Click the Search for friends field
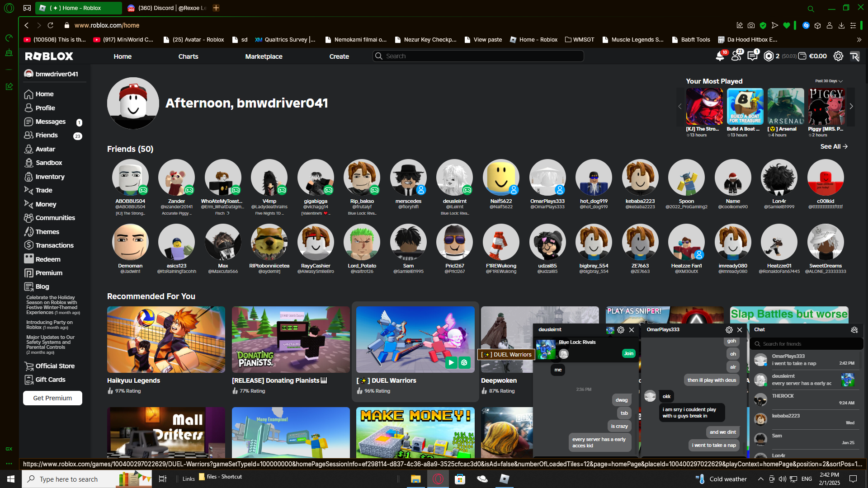Image resolution: width=868 pixels, height=488 pixels. 807,344
